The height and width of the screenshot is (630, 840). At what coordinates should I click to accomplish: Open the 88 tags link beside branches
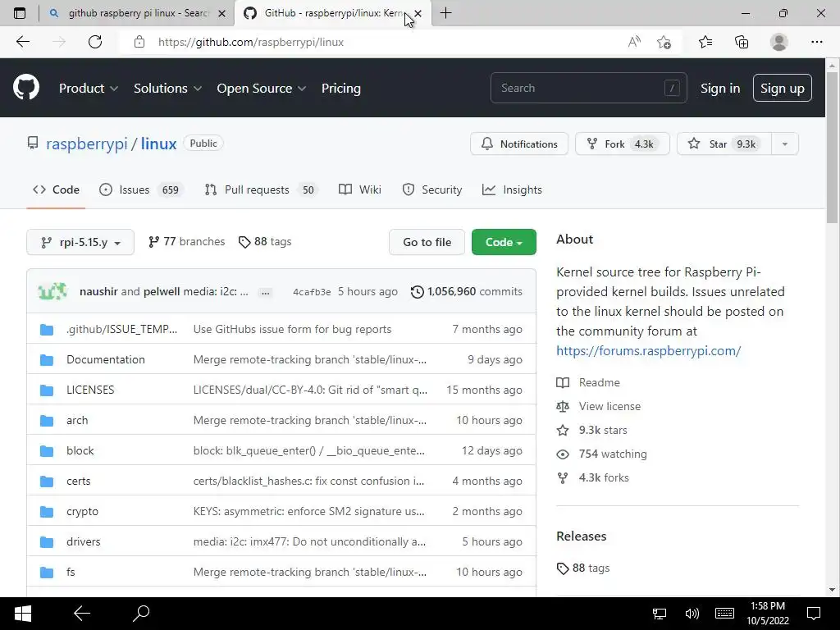click(x=265, y=242)
